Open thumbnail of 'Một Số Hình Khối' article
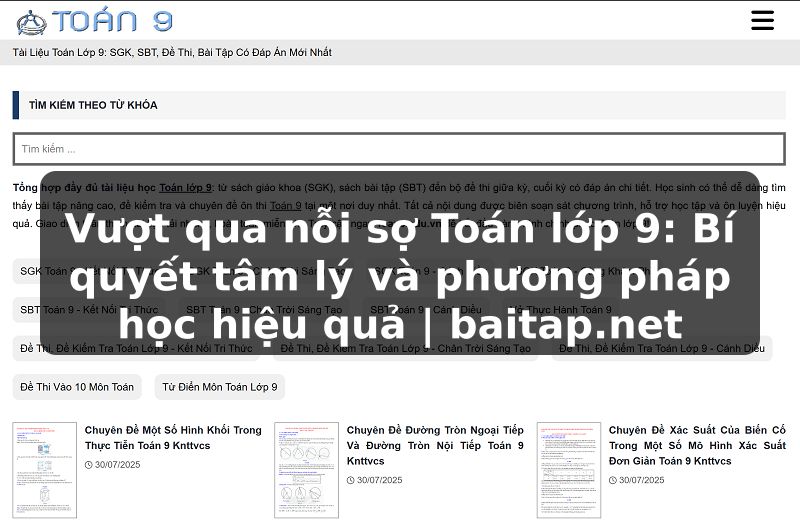800x526 pixels. coord(45,470)
